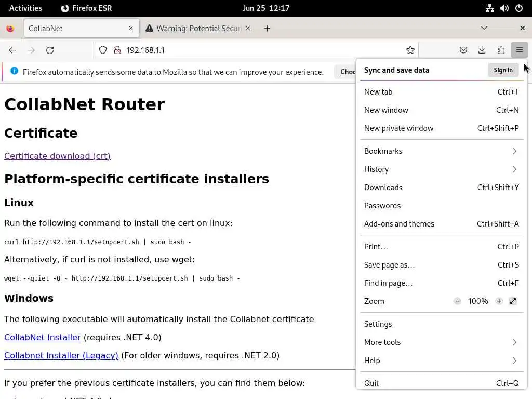Select New window menu item
This screenshot has height=399, width=532.
click(442, 110)
